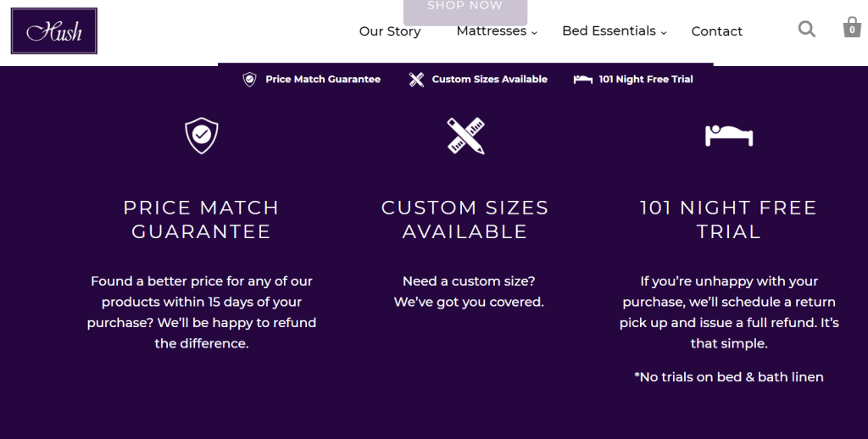868x439 pixels.
Task: Click the large ruler and pencil icon
Action: [465, 136]
